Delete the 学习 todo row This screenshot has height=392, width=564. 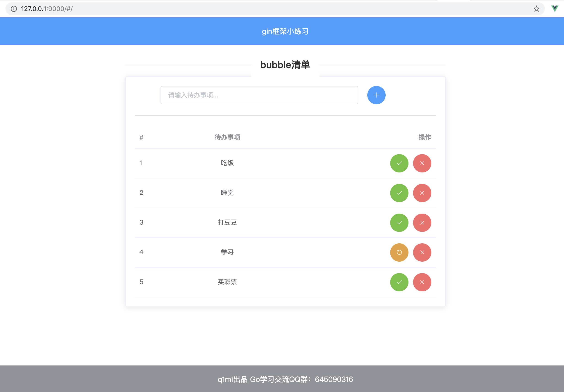pos(422,252)
